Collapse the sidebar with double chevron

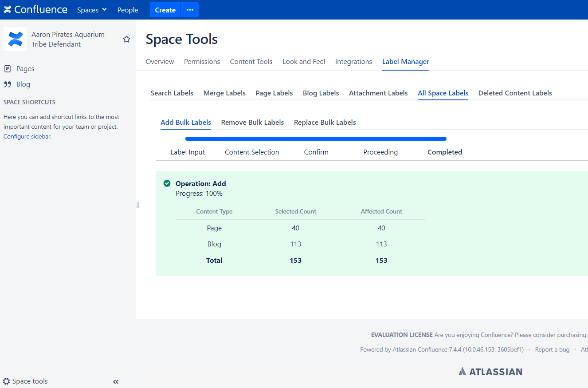pyautogui.click(x=116, y=381)
